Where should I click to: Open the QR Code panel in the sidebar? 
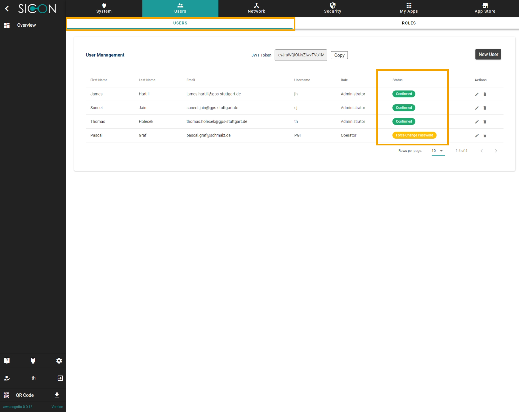point(25,395)
